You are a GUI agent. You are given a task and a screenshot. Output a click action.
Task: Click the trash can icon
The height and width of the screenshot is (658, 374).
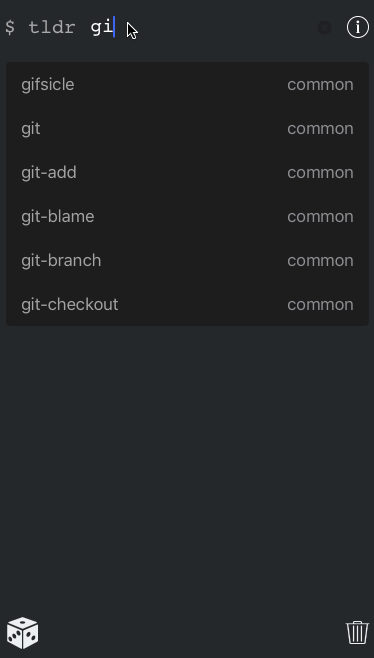click(357, 632)
